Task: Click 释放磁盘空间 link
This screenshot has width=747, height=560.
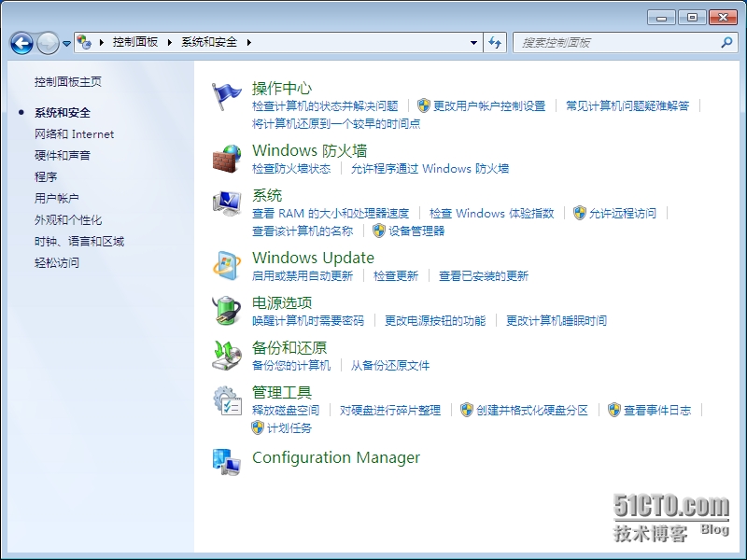Action: click(286, 410)
